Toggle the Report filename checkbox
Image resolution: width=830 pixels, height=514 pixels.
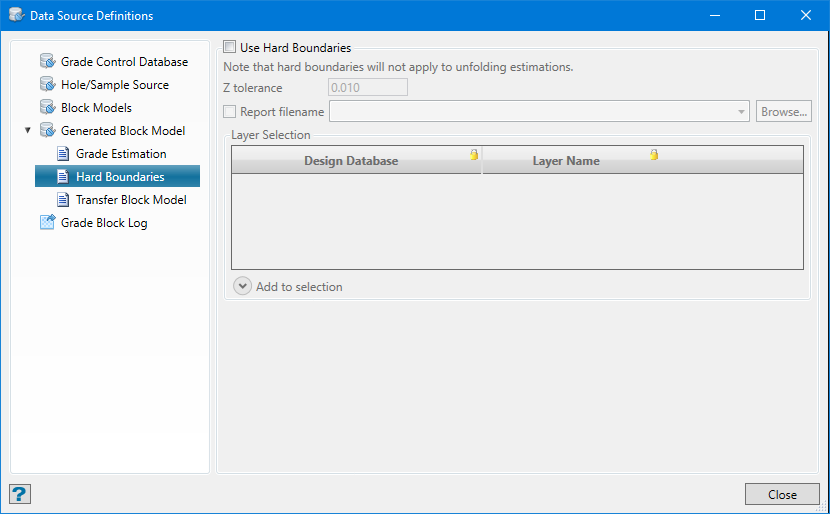pos(230,112)
